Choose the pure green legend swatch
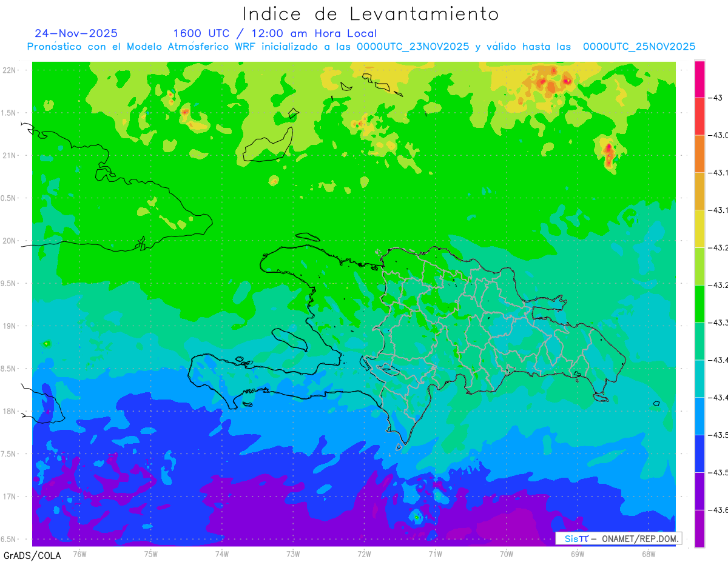This screenshot has height=562, width=728. click(x=699, y=304)
